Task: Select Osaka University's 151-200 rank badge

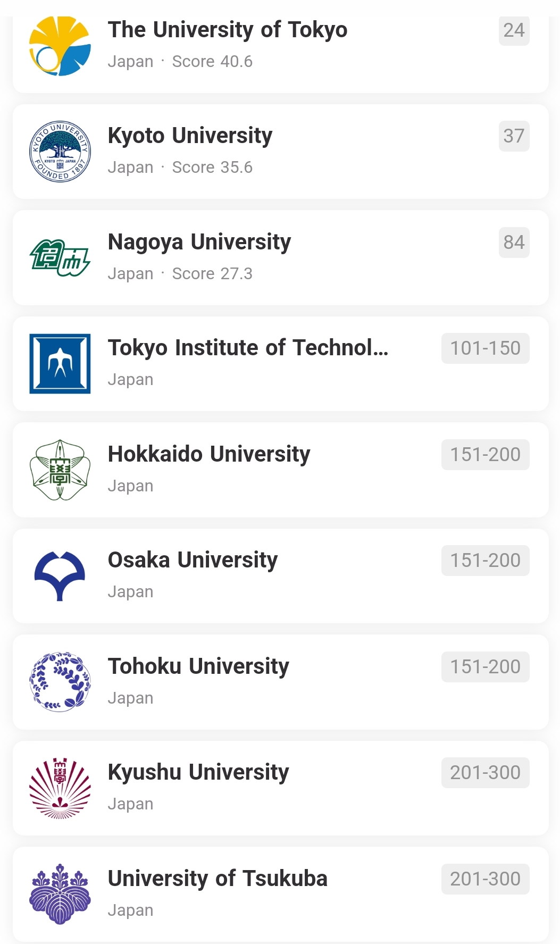Action: click(x=485, y=561)
